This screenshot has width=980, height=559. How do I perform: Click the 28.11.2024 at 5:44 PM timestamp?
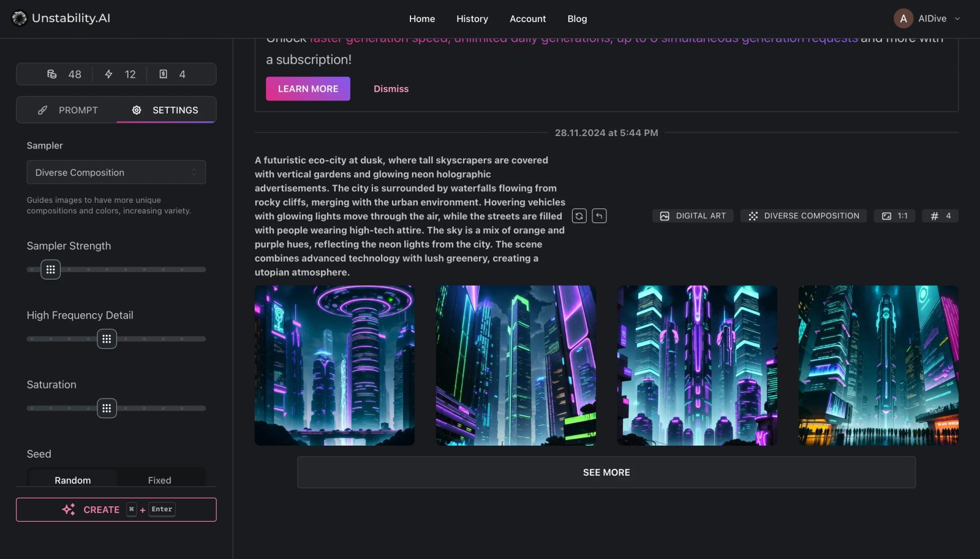[606, 132]
